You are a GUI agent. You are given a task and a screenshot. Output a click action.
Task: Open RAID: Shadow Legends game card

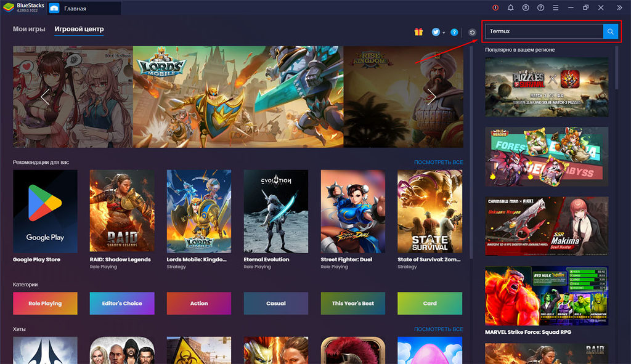pos(122,211)
